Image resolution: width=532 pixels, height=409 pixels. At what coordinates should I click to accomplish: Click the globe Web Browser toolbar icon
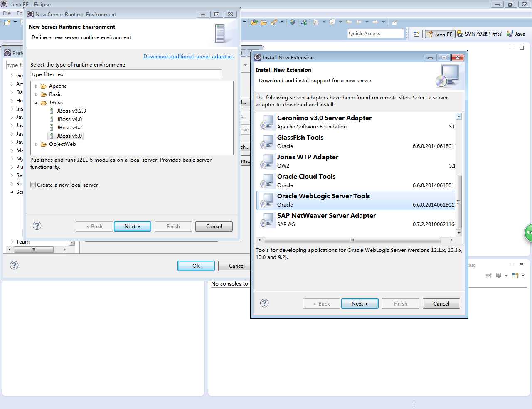(292, 22)
